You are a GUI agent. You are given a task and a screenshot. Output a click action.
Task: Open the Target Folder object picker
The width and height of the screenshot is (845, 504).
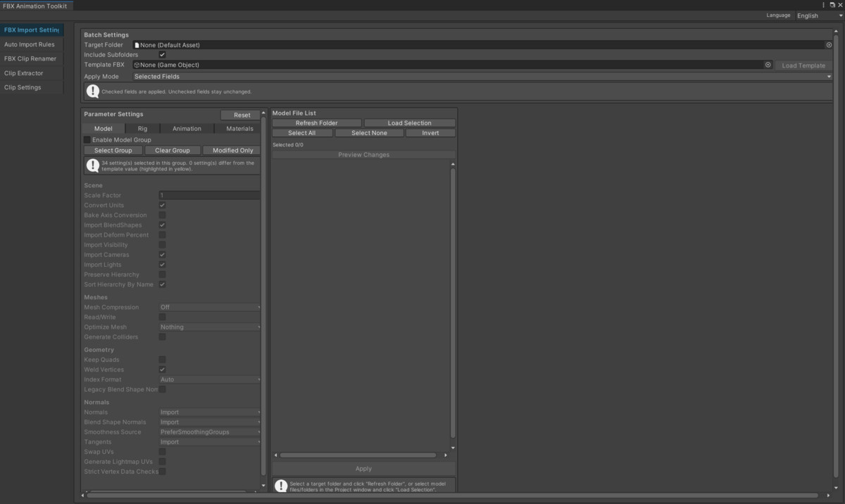tap(829, 45)
